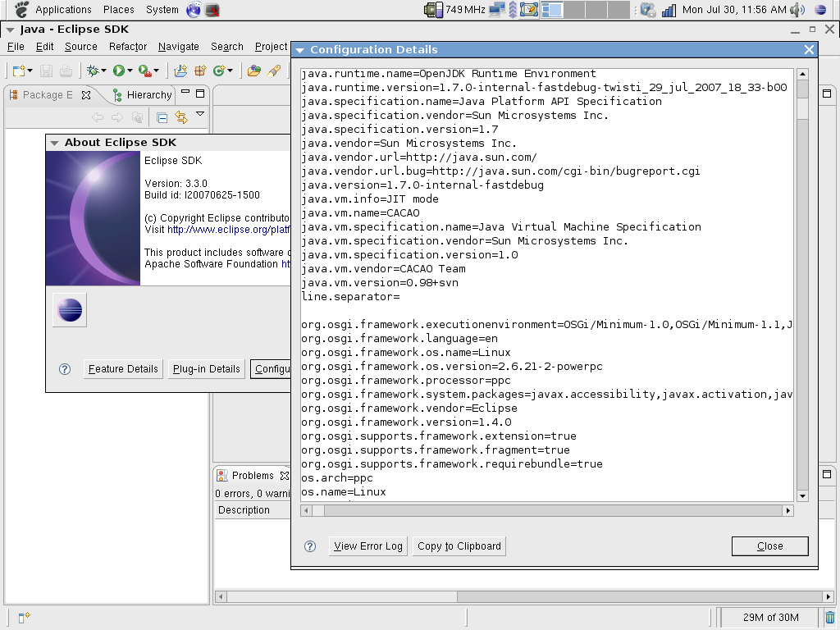Click Close in Configuration Details dialog
The image size is (840, 630).
pyautogui.click(x=769, y=546)
